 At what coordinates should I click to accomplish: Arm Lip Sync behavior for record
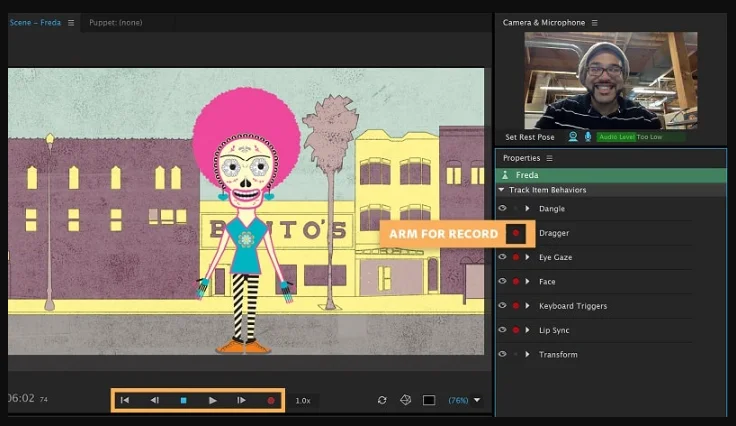[x=516, y=330]
